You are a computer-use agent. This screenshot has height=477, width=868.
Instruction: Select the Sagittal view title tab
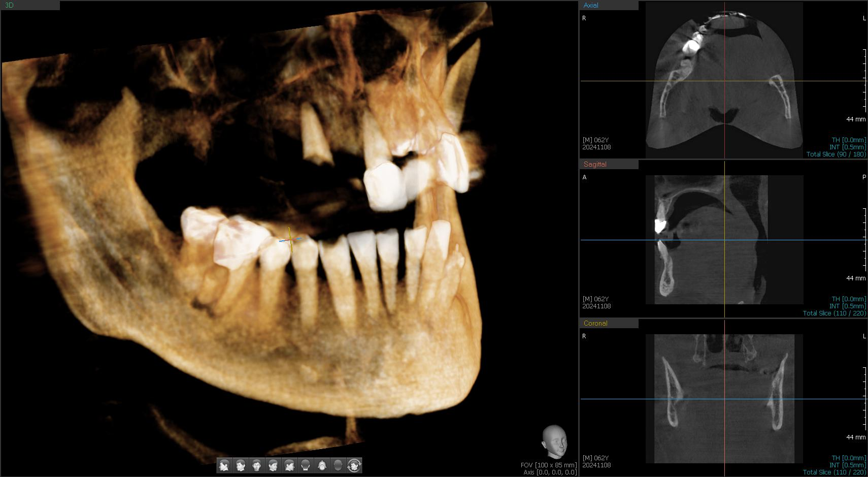pos(595,164)
